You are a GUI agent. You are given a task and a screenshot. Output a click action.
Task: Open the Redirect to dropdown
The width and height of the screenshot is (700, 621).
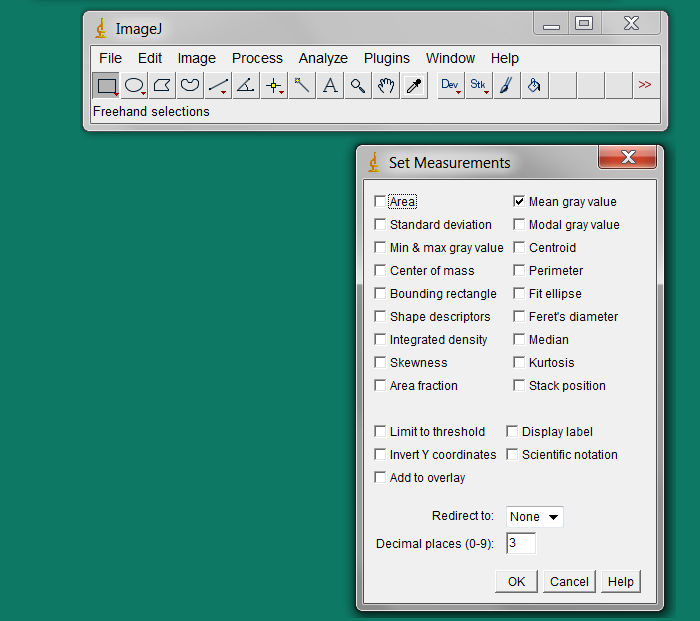[x=534, y=517]
